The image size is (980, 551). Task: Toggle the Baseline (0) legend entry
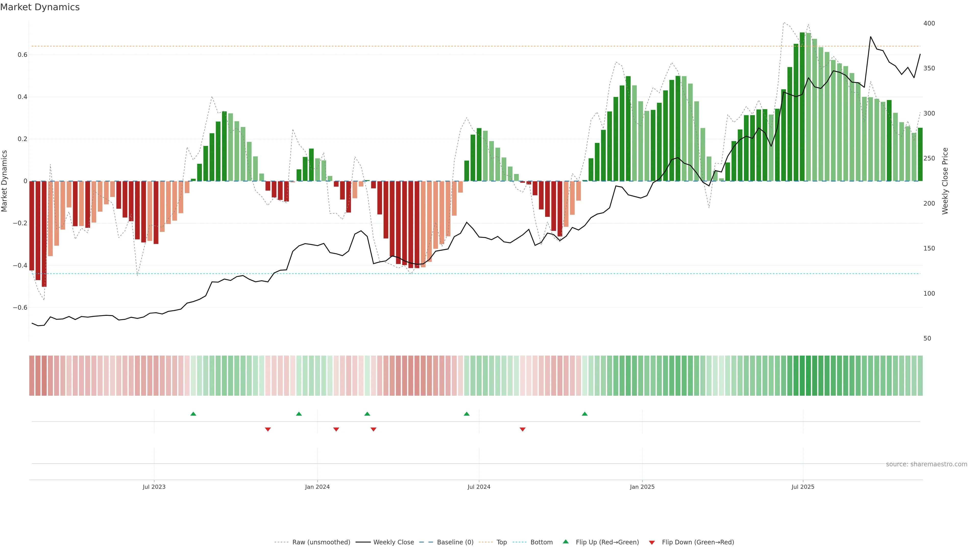coord(455,542)
